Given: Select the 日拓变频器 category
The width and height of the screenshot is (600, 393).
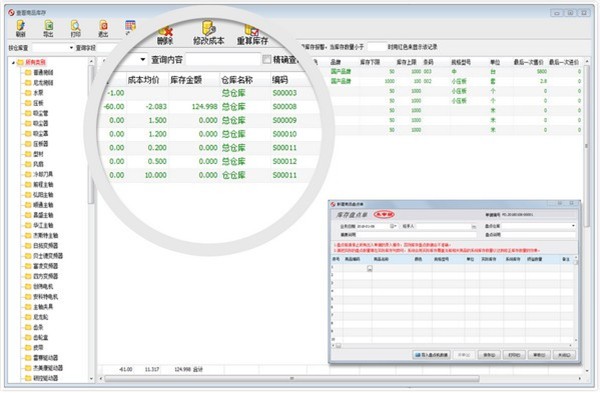Looking at the screenshot, I should [46, 246].
